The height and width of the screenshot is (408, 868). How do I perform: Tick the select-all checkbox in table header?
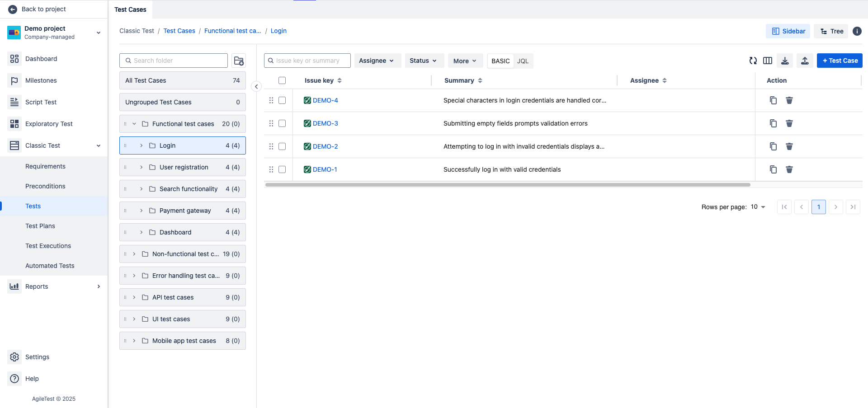282,80
